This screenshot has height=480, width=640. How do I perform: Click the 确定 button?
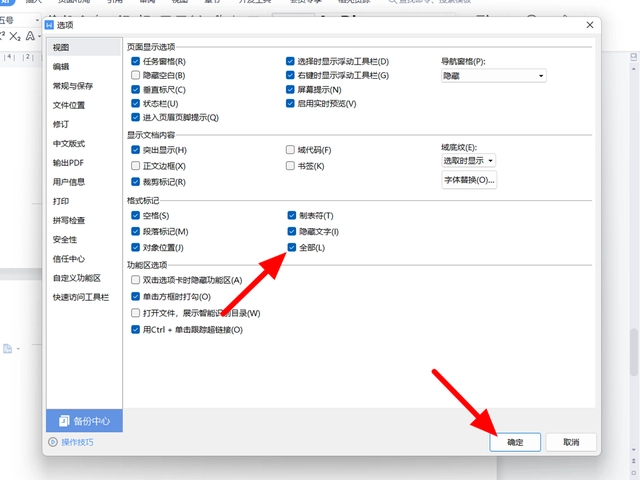pyautogui.click(x=515, y=442)
